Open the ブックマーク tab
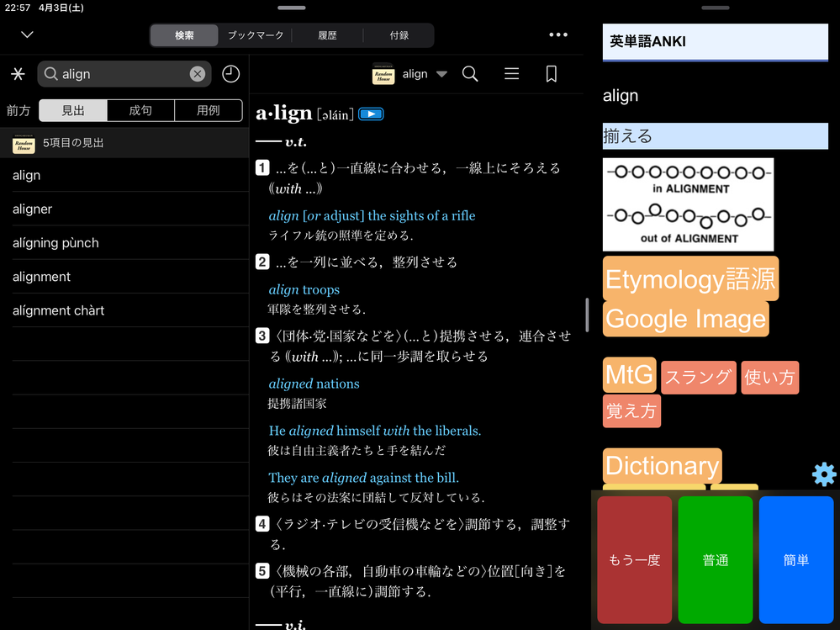Screen dimensions: 840x630 click(256, 35)
